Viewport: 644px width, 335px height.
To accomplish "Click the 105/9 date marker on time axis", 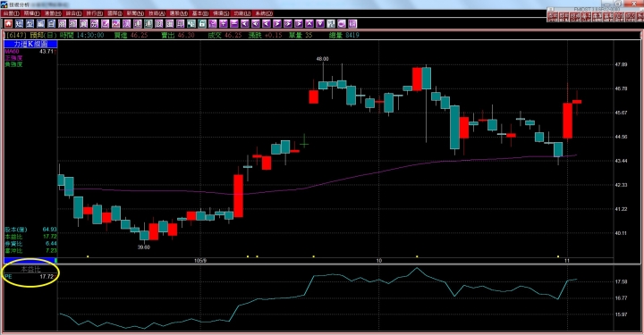I will point(200,260).
